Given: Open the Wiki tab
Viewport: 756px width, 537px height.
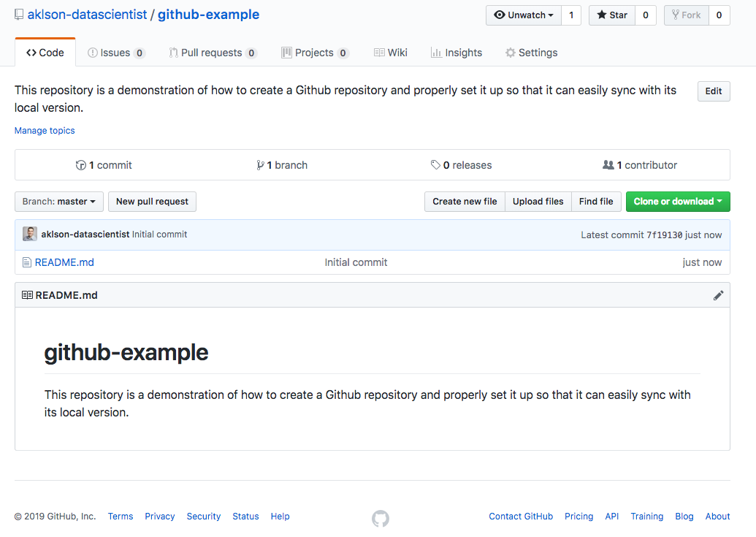Looking at the screenshot, I should pyautogui.click(x=391, y=53).
